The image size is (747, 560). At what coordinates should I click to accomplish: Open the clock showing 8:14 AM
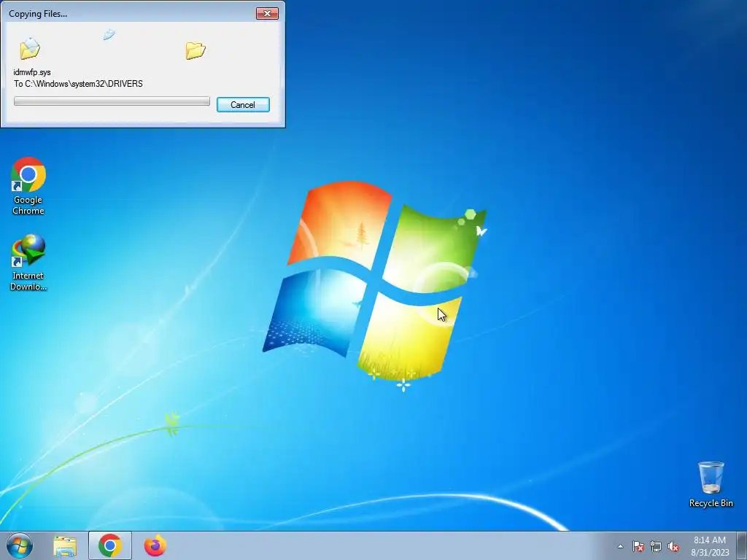tap(710, 546)
